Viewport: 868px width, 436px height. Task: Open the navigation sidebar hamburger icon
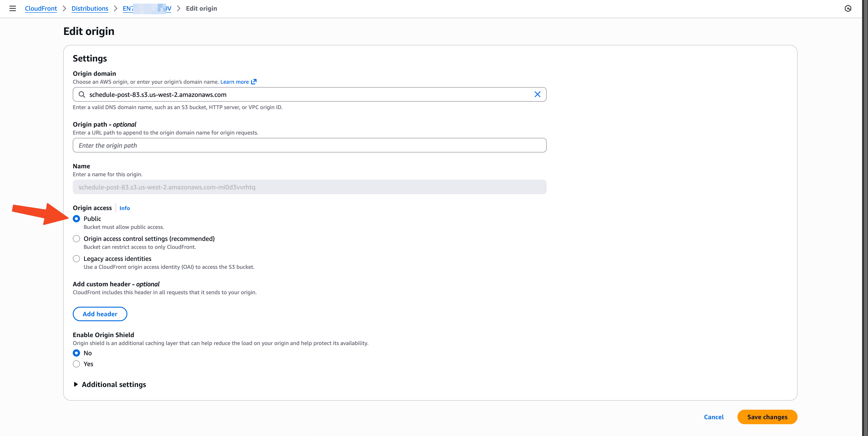click(12, 8)
